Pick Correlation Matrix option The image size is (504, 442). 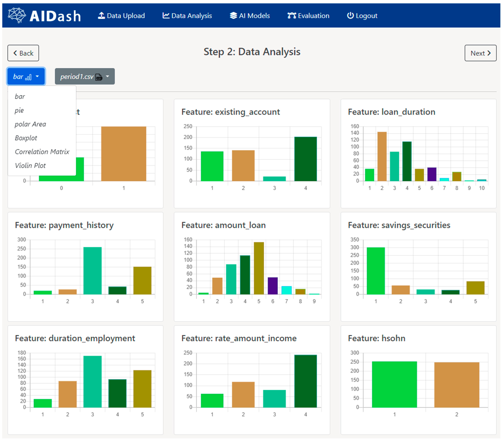42,152
